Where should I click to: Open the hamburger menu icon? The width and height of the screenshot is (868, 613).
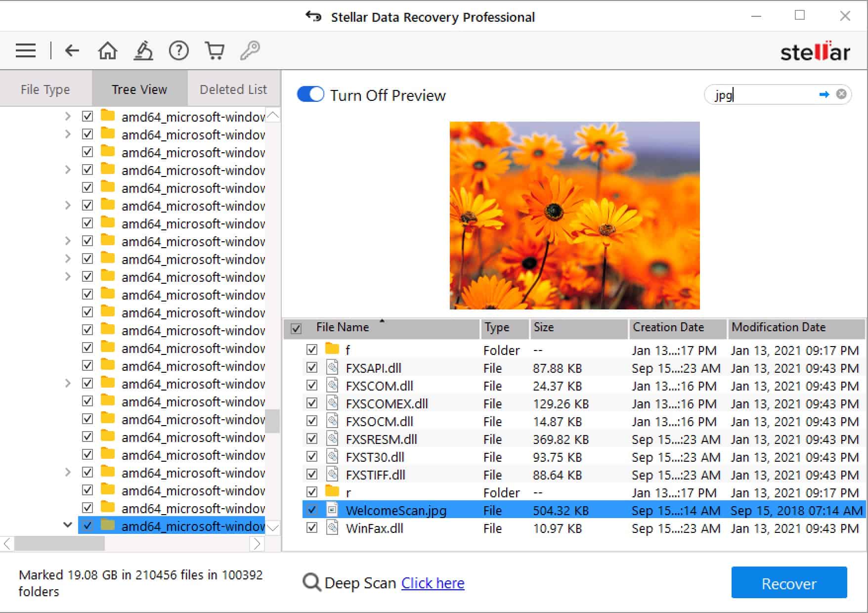pyautogui.click(x=26, y=51)
